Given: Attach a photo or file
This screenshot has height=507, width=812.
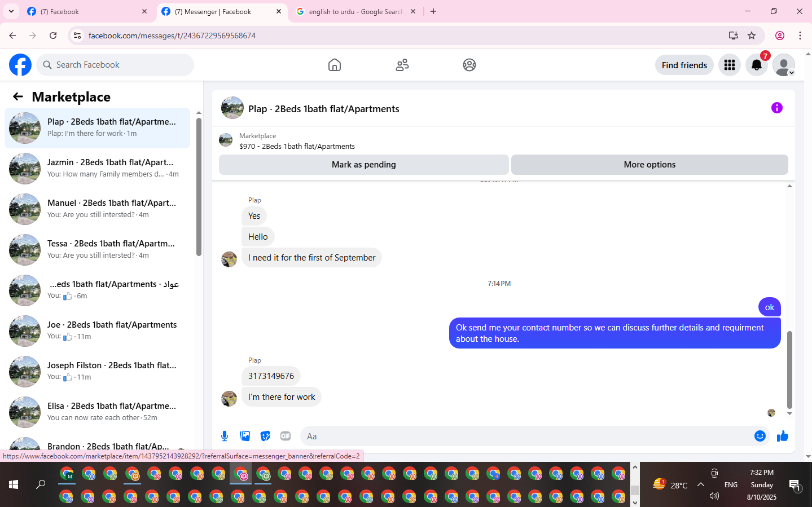Looking at the screenshot, I should click(x=245, y=436).
